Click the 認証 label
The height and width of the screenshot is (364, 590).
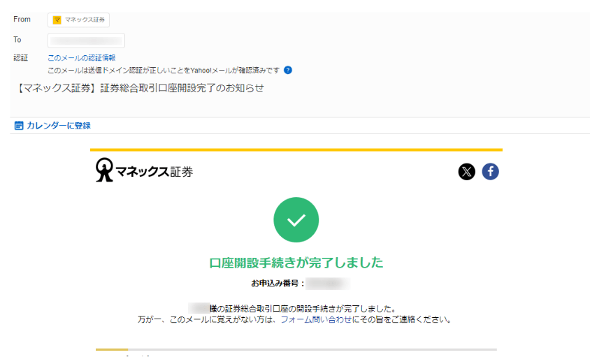21,58
